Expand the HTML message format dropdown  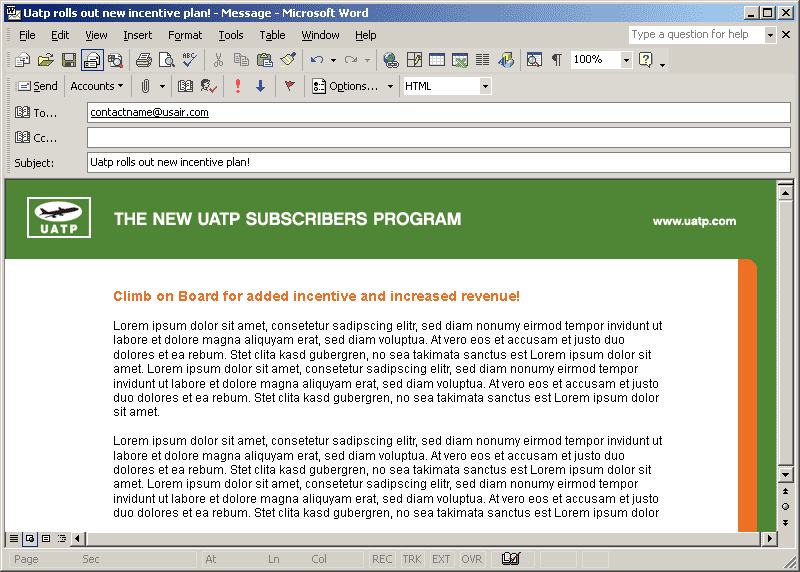[485, 86]
